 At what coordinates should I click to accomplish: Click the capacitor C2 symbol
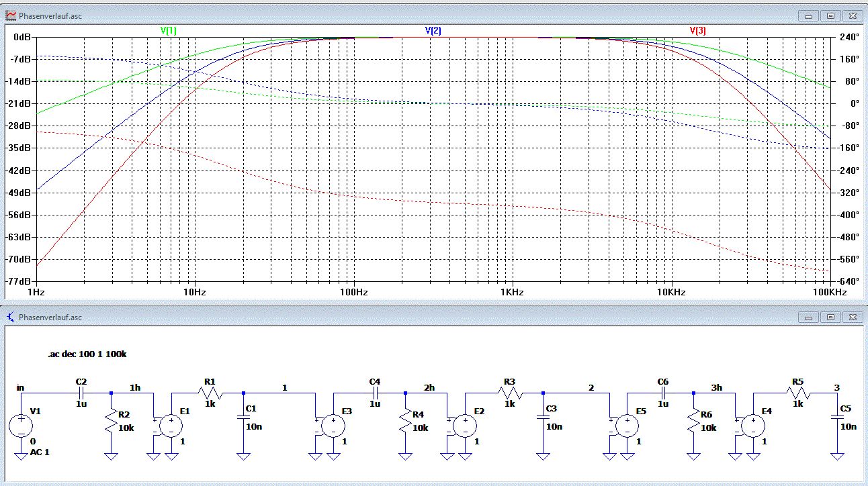click(82, 392)
